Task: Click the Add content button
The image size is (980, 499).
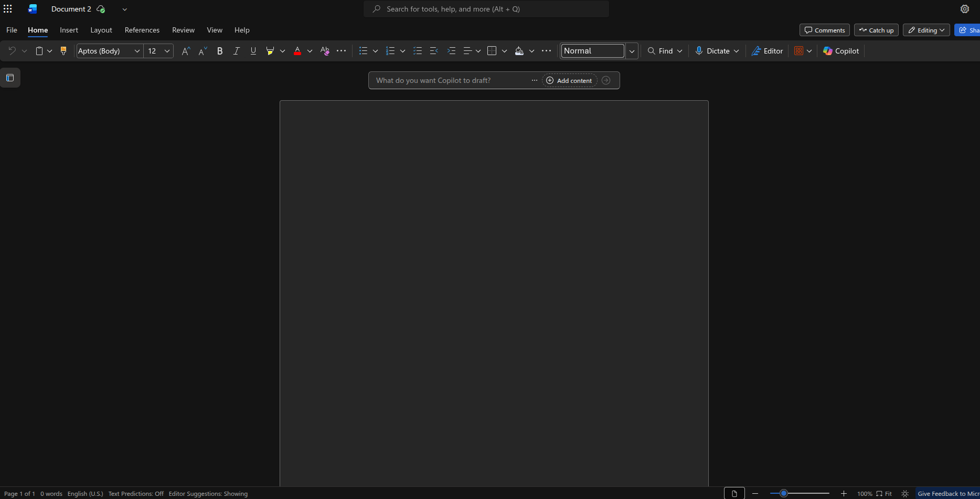Action: (x=569, y=80)
